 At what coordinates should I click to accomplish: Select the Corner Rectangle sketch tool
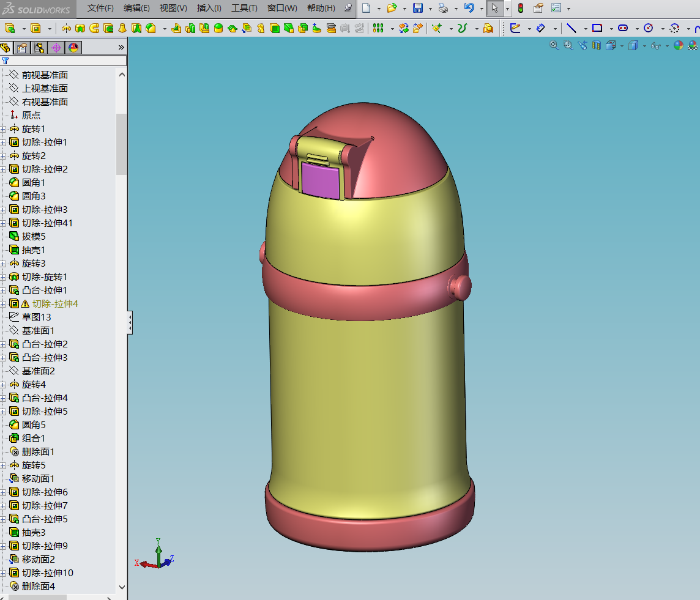[x=597, y=29]
